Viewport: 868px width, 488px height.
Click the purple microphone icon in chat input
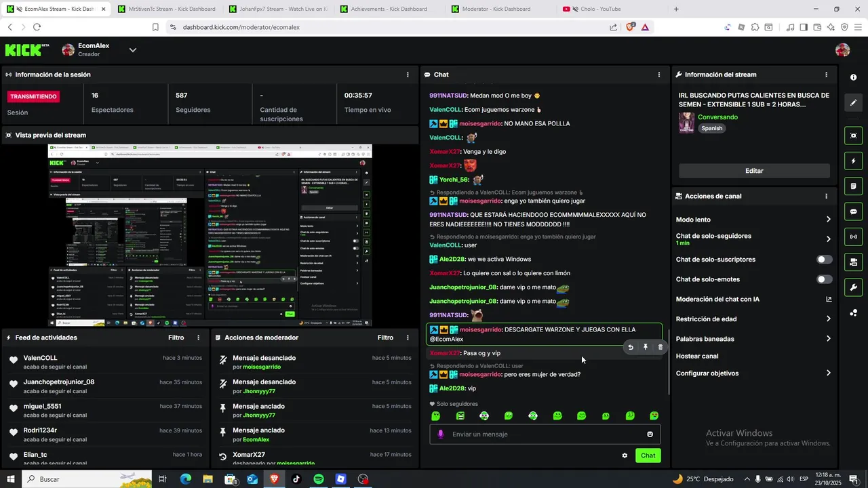click(440, 434)
